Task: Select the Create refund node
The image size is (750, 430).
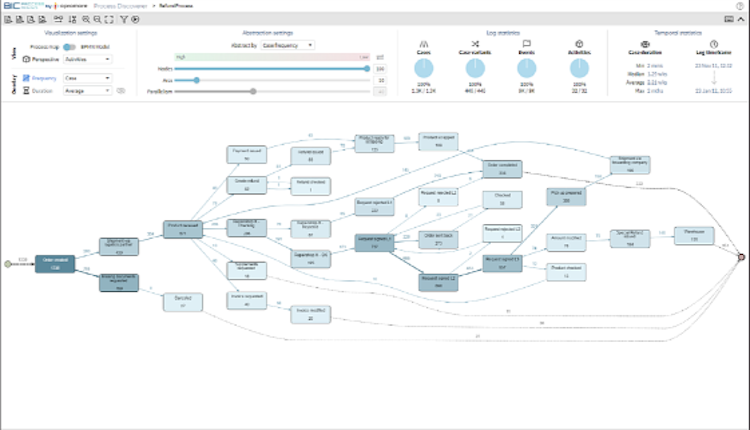Action: pyautogui.click(x=247, y=185)
